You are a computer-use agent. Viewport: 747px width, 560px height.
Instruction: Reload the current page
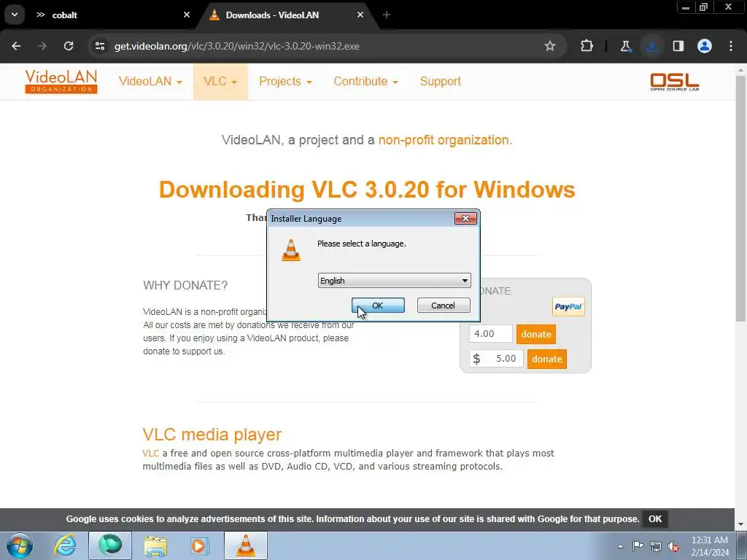(69, 46)
